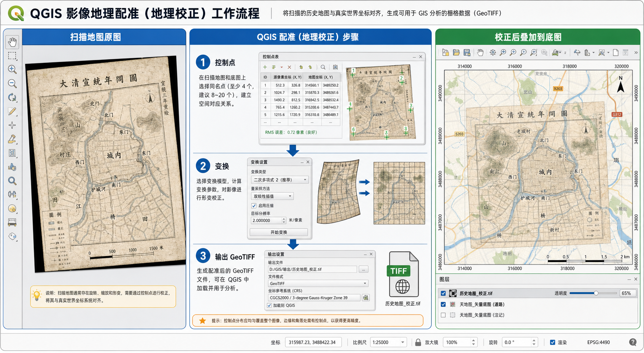Click pan hand icon in map toolbar

coord(480,52)
